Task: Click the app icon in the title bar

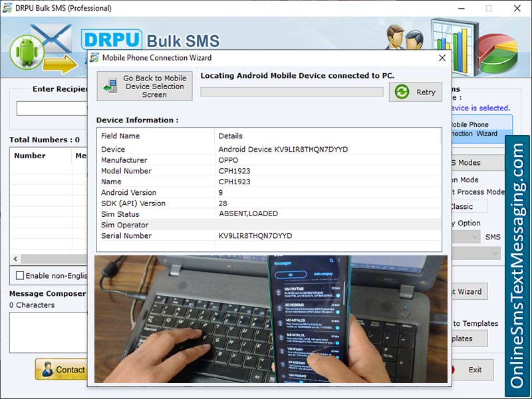Action: pyautogui.click(x=7, y=8)
